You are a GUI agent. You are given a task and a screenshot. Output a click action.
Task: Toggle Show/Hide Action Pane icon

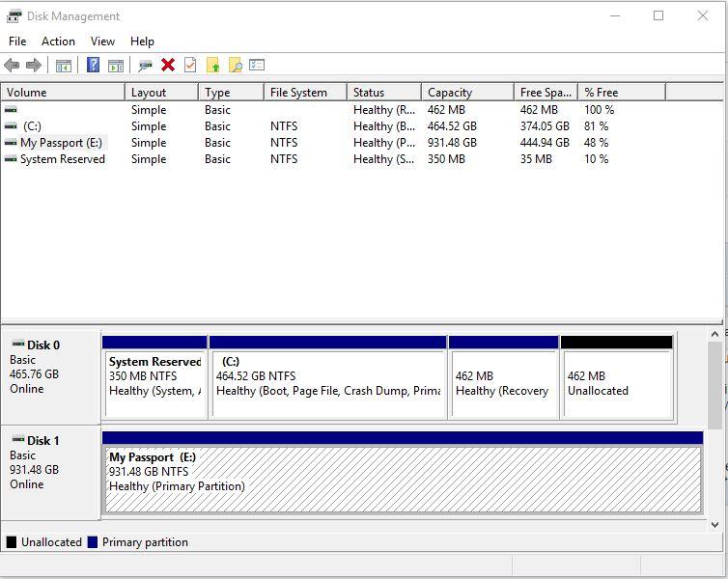coord(116,66)
